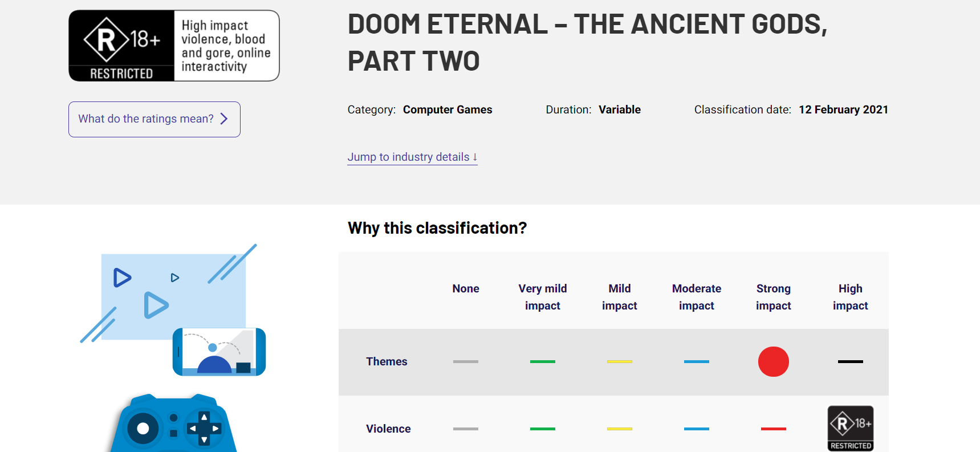
Task: Click the Themes row label
Action: (x=387, y=361)
